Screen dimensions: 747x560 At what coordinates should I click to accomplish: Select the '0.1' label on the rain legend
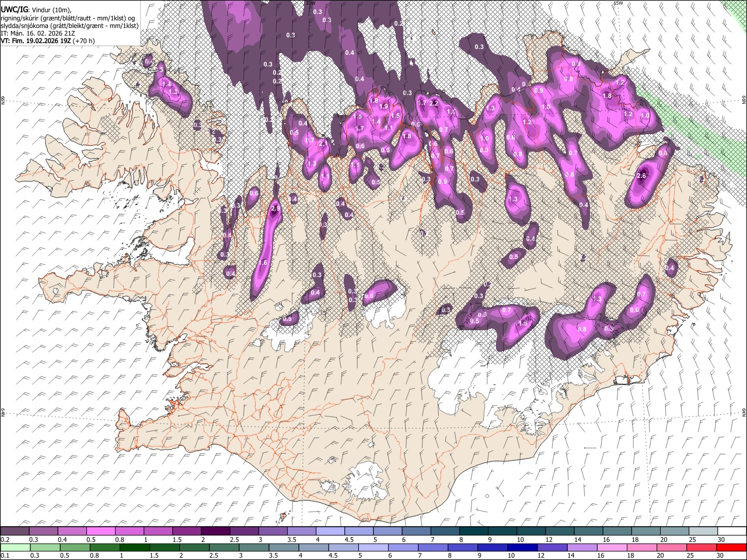(5, 555)
